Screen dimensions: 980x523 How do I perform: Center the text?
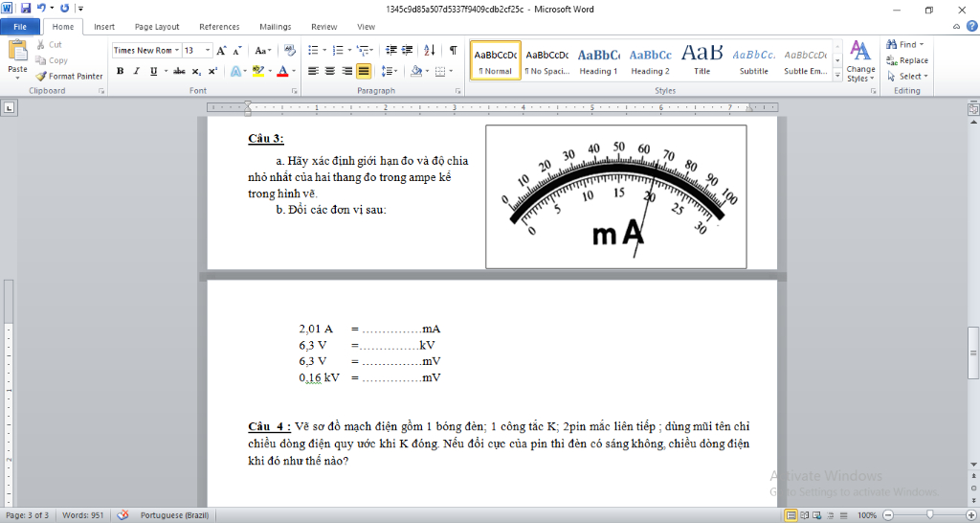(330, 71)
